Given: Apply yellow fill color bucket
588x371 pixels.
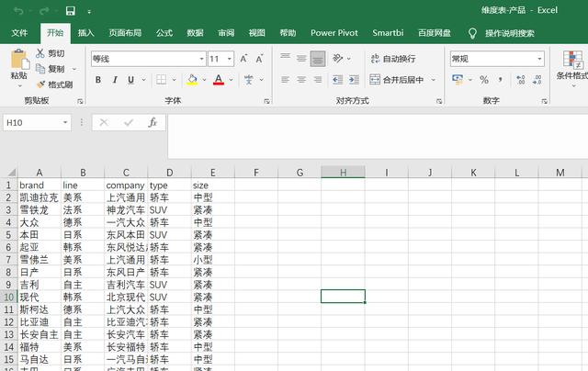Looking at the screenshot, I should tap(192, 80).
